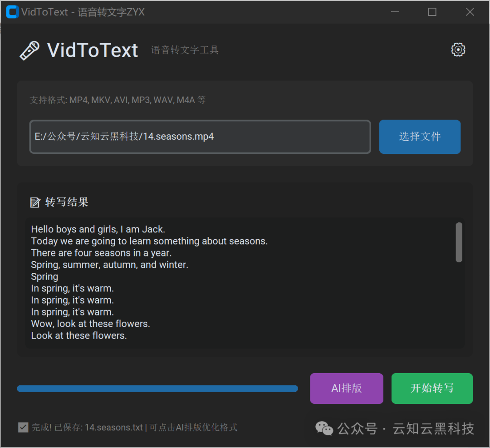Click the file path input field

click(x=200, y=137)
